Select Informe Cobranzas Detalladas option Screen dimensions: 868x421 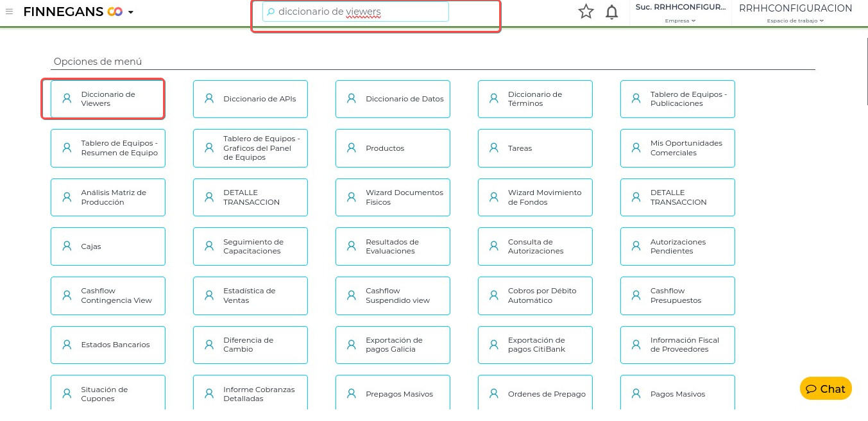click(x=250, y=393)
